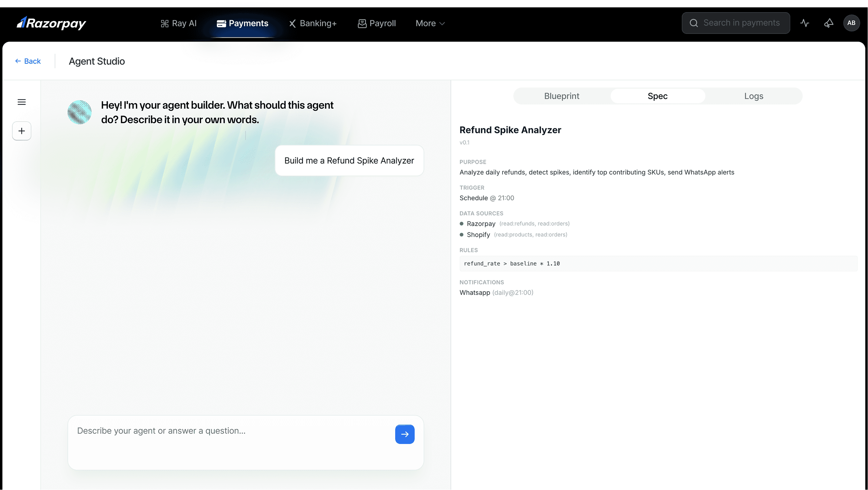Select the Spec tab
This screenshot has height=490, width=868.
657,96
